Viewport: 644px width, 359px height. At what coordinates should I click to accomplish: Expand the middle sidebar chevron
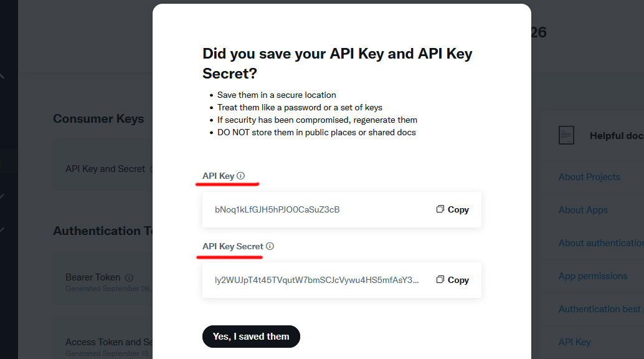2,196
